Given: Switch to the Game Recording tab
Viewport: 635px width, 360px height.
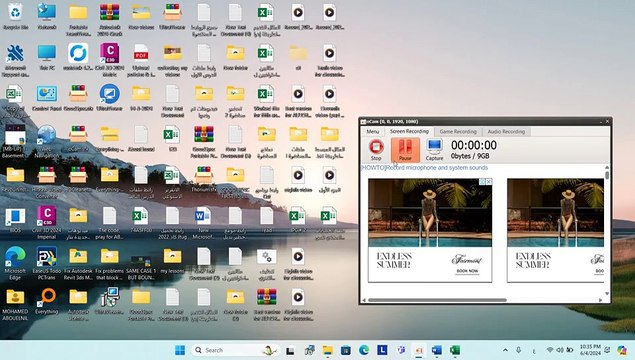Looking at the screenshot, I should (458, 132).
